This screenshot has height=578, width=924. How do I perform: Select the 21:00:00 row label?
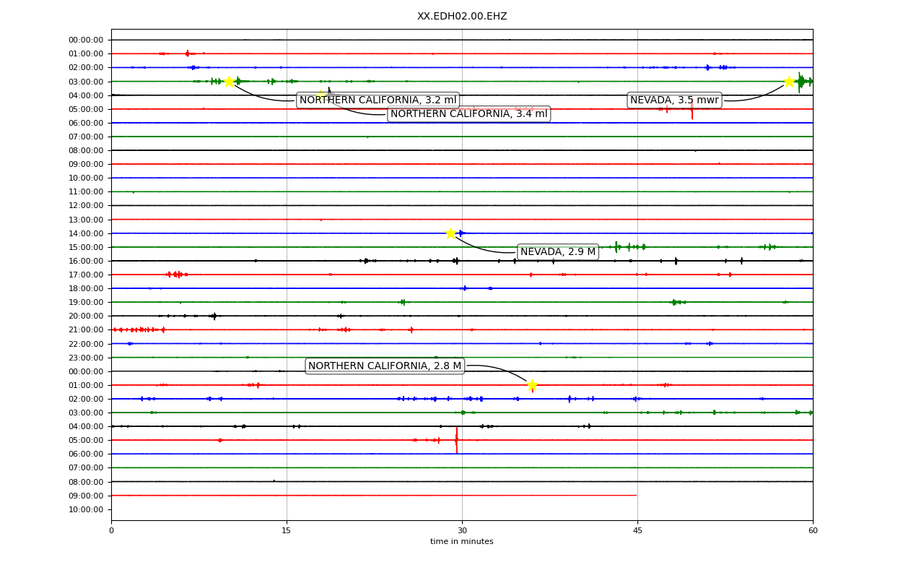coord(86,330)
